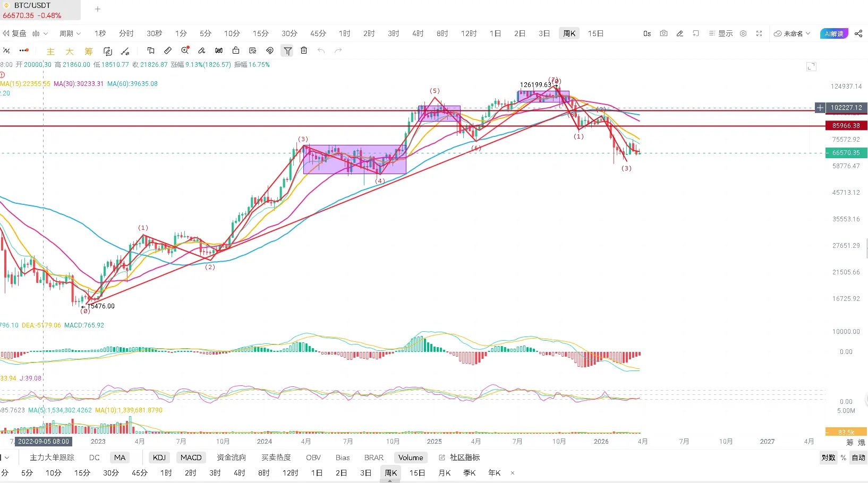Take a chart screenshot with the camera icon
The image size is (868, 483).
pos(663,33)
